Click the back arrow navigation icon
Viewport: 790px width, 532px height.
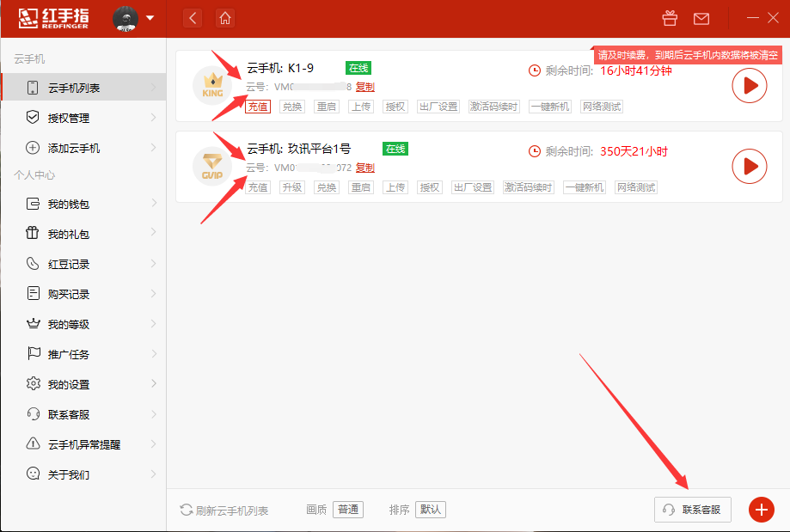(x=193, y=18)
